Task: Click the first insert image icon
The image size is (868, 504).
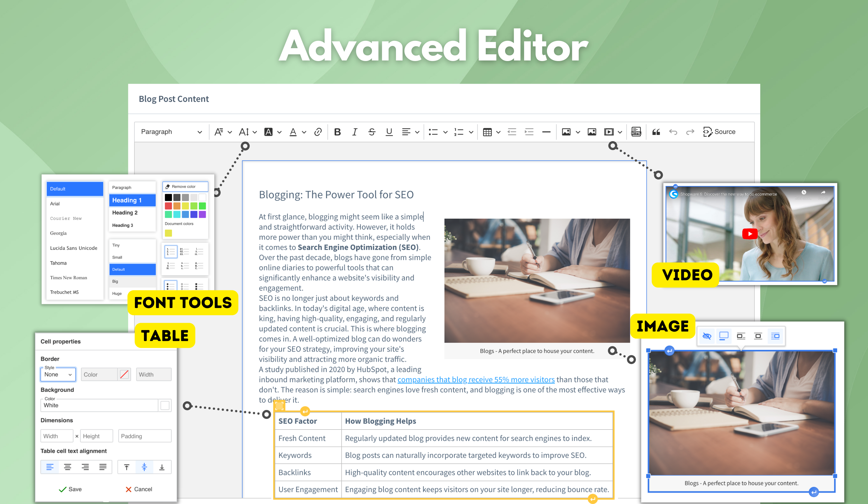Action: 566,132
